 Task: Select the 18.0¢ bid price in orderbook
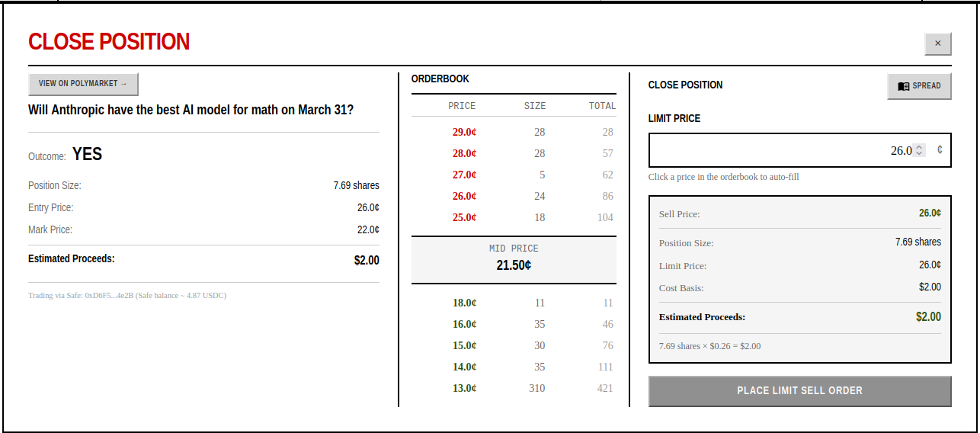464,303
